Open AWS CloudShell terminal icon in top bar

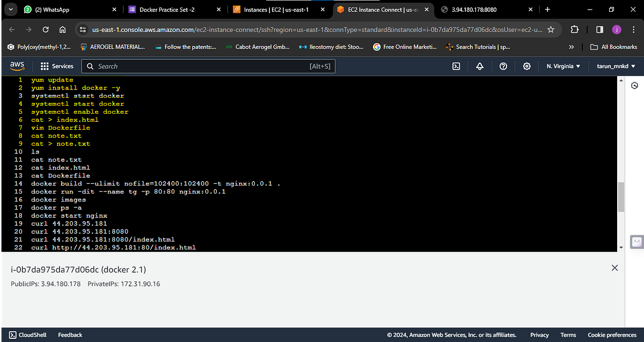tap(456, 66)
